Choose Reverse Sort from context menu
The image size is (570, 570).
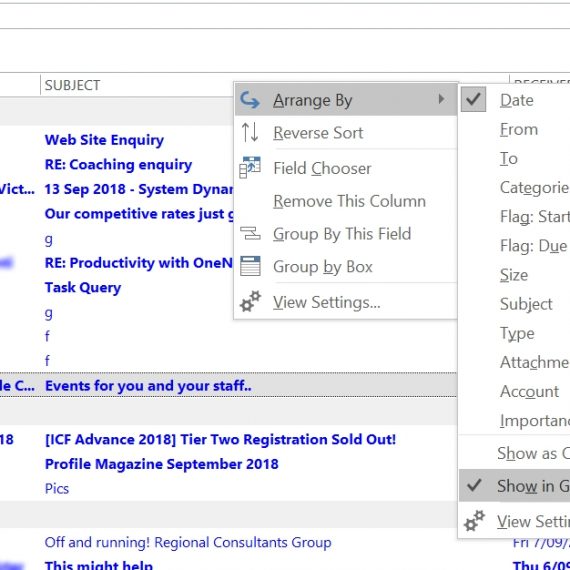click(x=345, y=132)
